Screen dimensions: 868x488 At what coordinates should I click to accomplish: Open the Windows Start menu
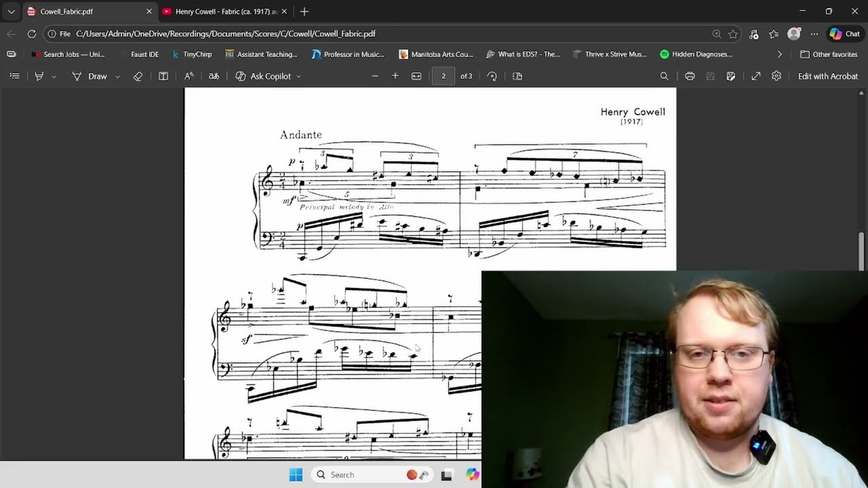click(296, 475)
